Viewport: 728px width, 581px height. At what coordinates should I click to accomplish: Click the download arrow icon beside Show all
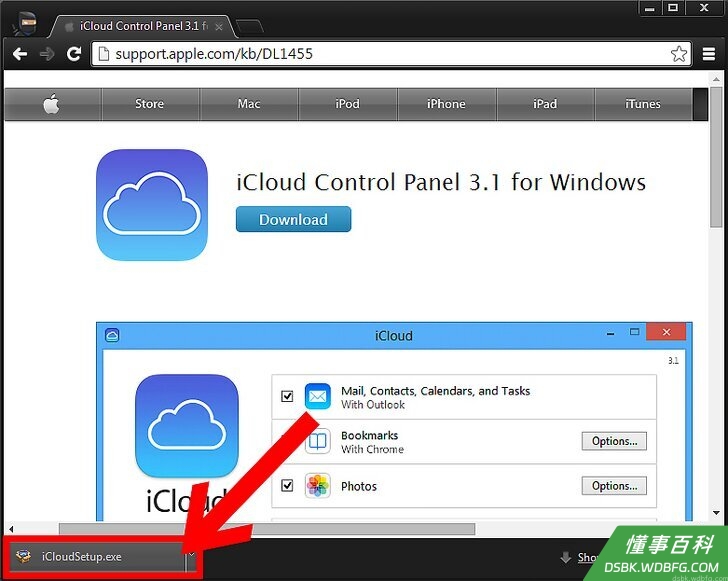point(566,557)
